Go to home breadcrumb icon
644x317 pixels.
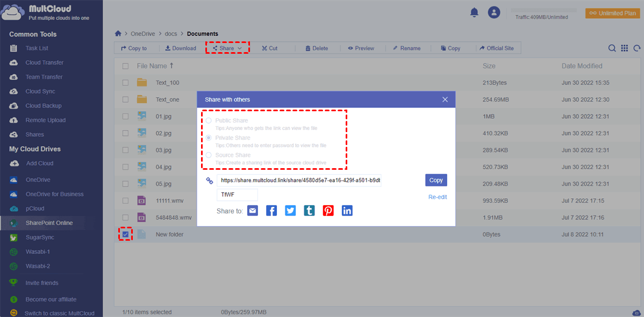pos(118,34)
